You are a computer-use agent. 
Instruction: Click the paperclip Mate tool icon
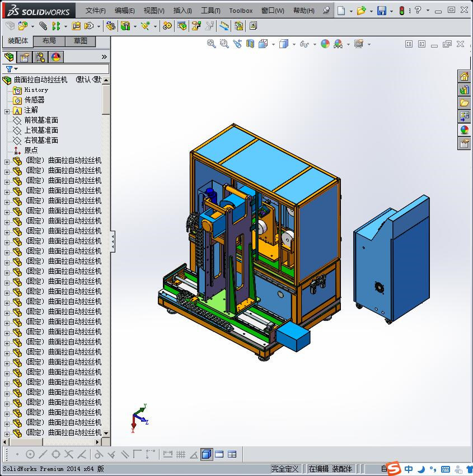44,26
